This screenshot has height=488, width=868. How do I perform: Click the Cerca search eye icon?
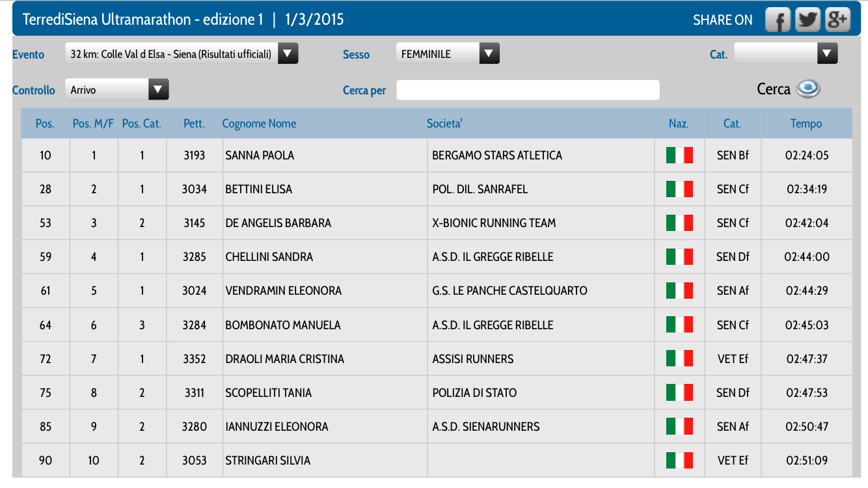(808, 89)
